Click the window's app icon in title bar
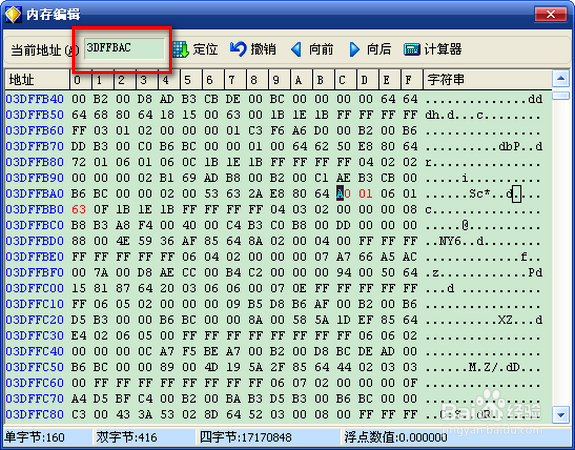Image resolution: width=575 pixels, height=450 pixels. pyautogui.click(x=13, y=14)
